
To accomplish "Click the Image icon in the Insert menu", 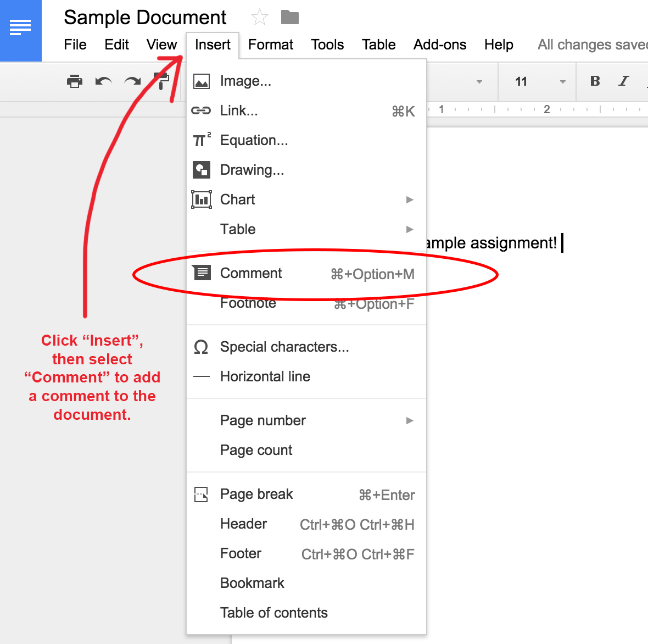I will [202, 80].
